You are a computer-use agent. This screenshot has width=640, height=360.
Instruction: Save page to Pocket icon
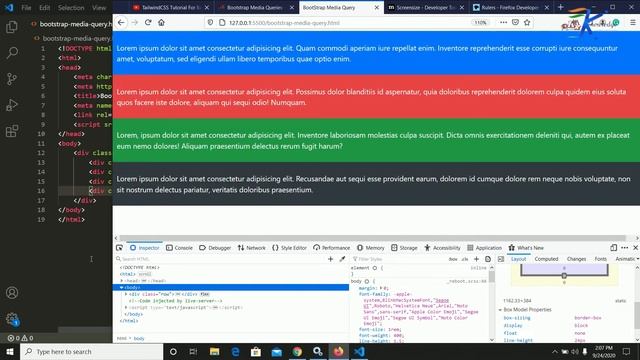pos(515,22)
